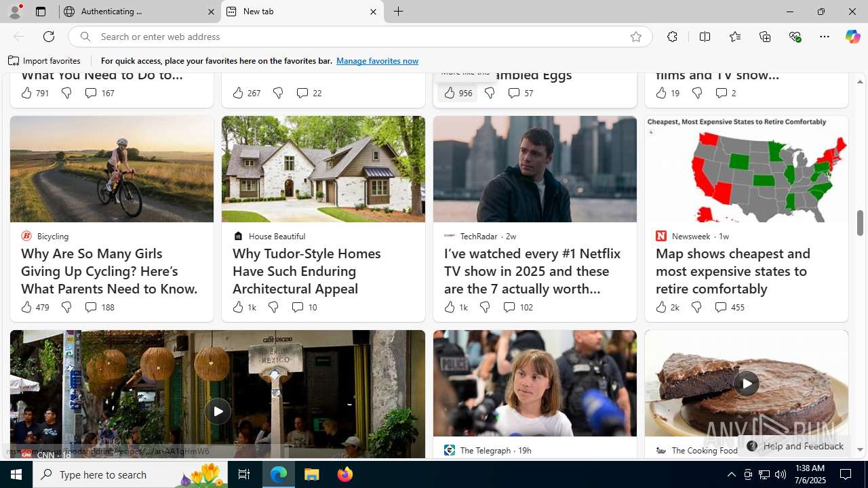Open the volume control tray icon

click(x=781, y=474)
